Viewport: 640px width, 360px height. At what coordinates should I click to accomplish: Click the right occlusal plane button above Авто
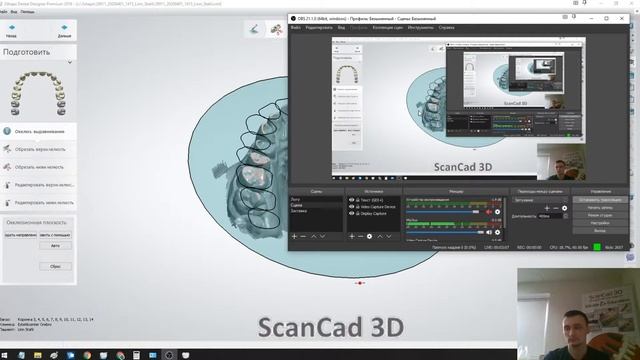coord(56,235)
